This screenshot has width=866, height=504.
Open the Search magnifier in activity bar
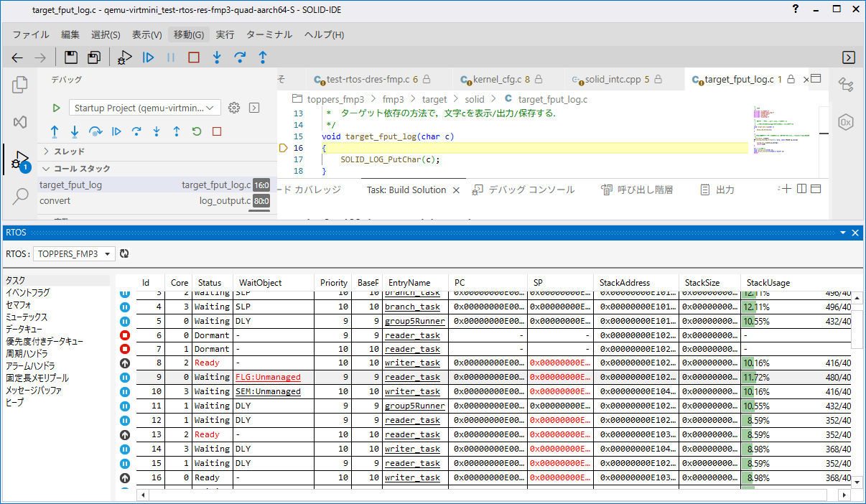[x=20, y=196]
